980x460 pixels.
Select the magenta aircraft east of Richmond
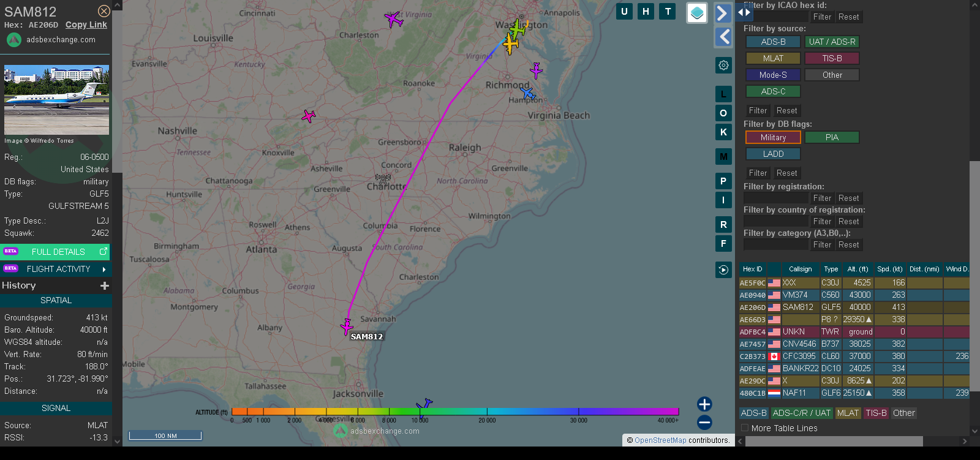click(x=537, y=71)
